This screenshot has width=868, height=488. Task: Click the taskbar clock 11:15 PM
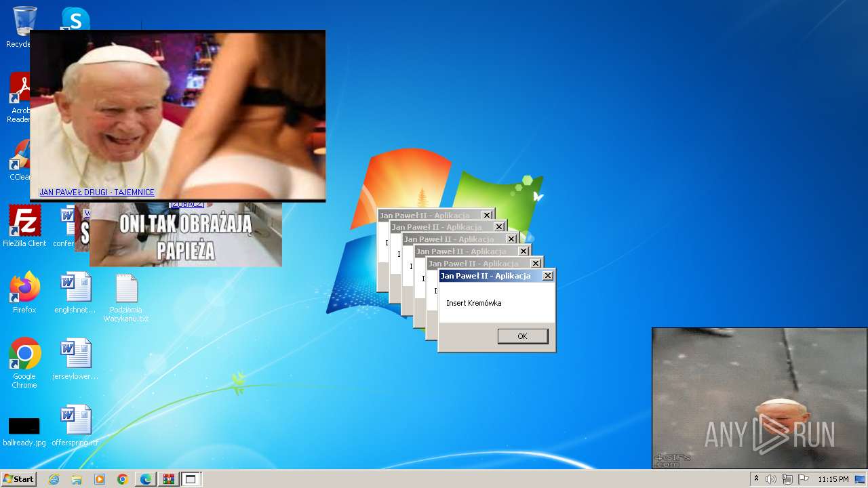click(833, 479)
